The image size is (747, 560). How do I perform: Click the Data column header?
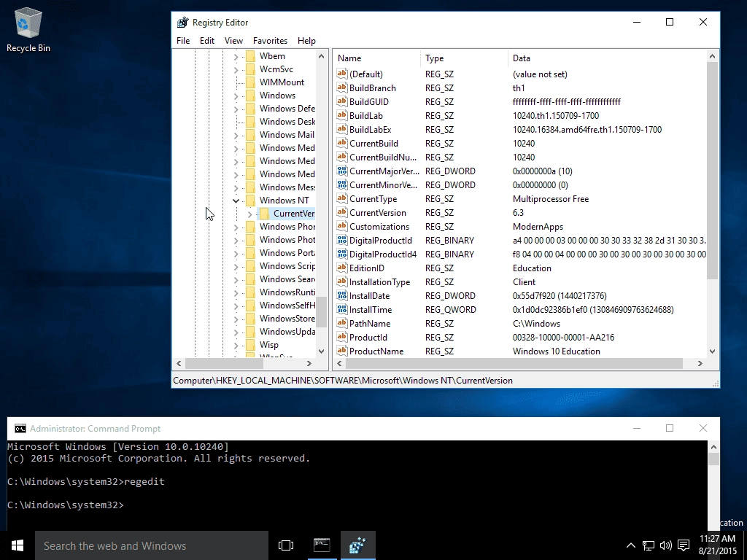click(x=608, y=58)
